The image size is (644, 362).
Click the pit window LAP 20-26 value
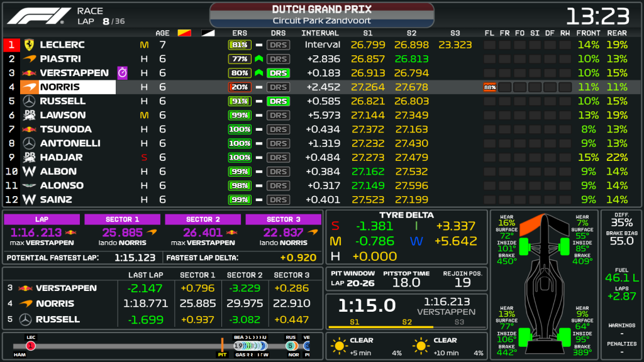pos(353,283)
